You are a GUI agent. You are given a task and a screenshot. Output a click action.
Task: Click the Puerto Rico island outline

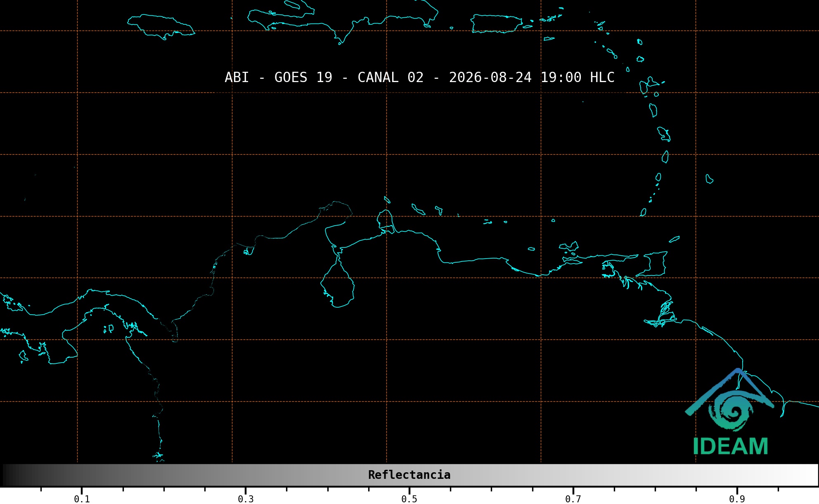click(x=497, y=24)
